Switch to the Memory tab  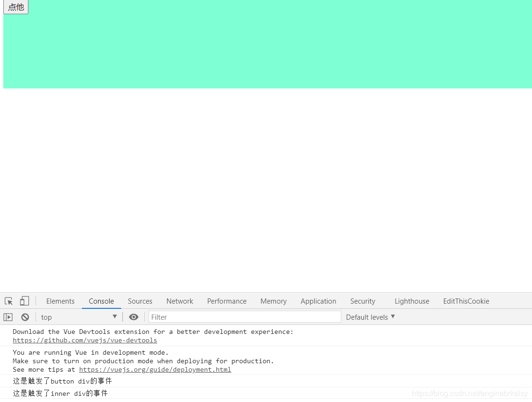pyautogui.click(x=274, y=301)
